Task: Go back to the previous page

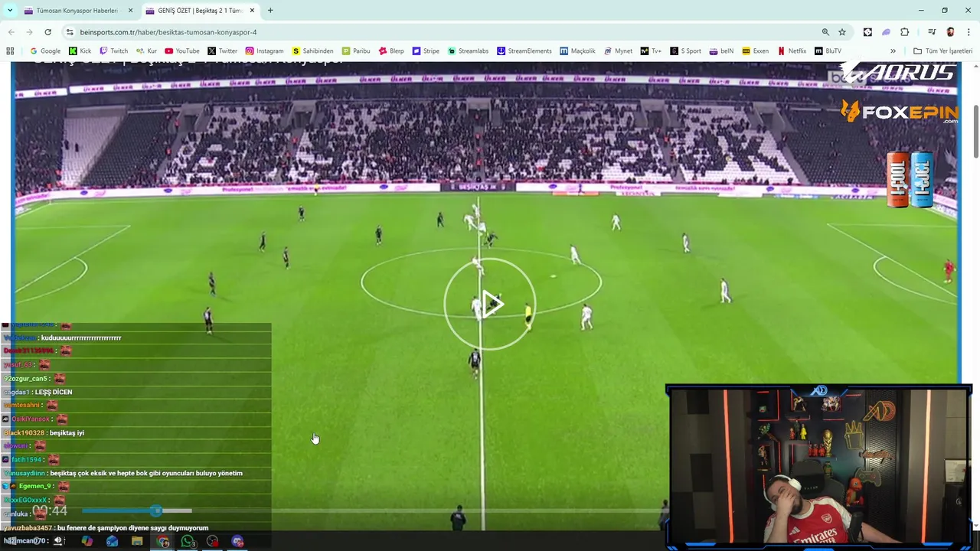Action: pyautogui.click(x=11, y=32)
